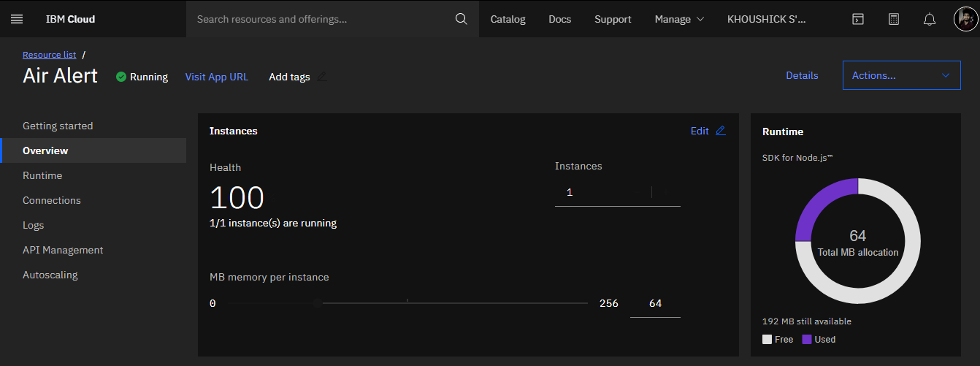Click the Edit link in Instances
Screen dimensions: 980x366
click(700, 131)
